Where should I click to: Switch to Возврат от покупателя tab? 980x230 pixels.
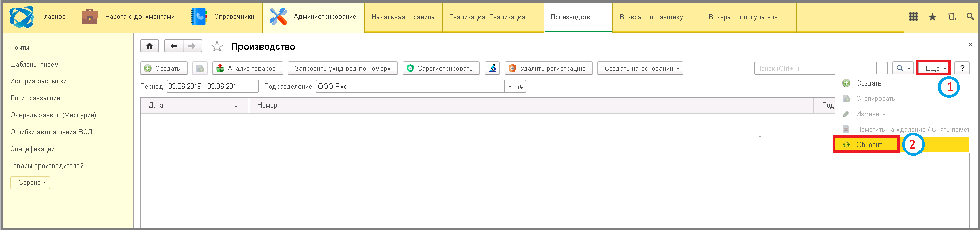tap(743, 17)
